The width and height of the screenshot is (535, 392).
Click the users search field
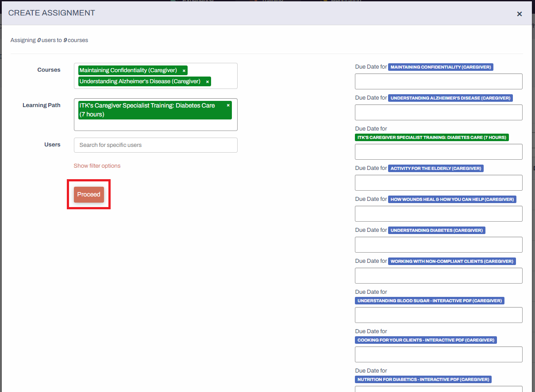155,145
